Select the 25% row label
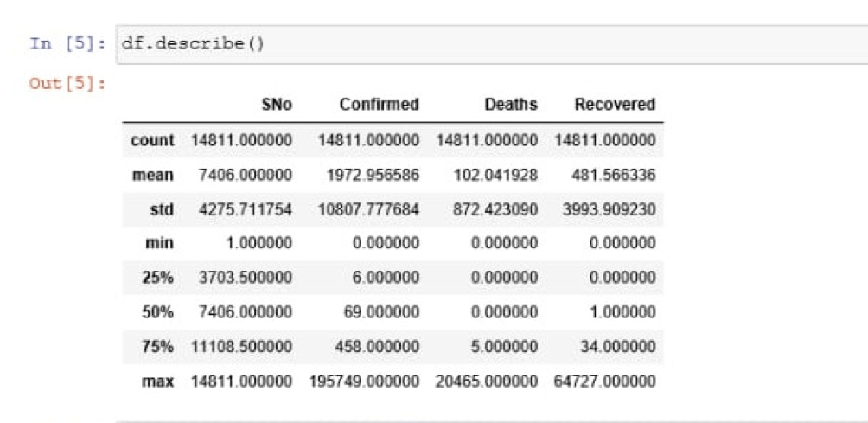 [x=158, y=278]
